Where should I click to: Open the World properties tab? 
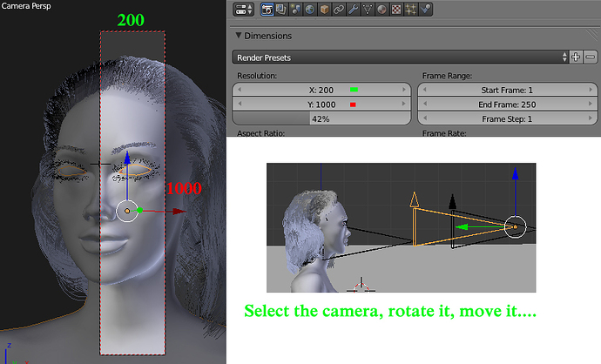coord(310,10)
